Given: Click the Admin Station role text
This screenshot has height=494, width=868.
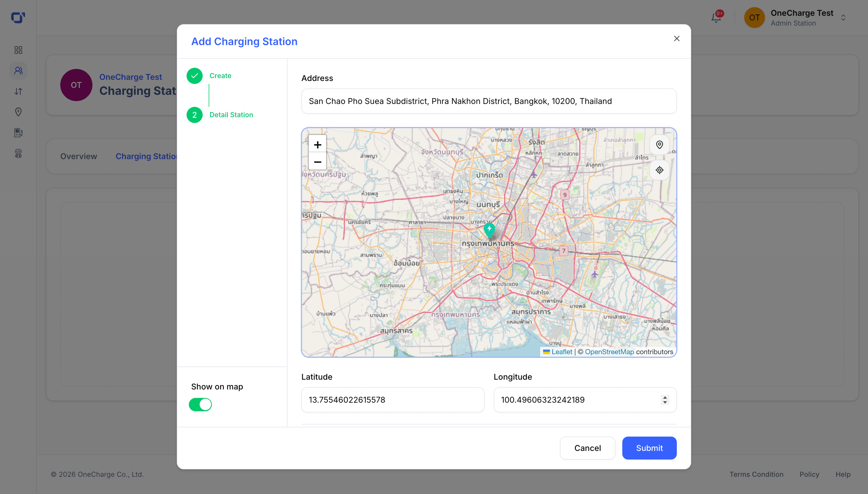Looking at the screenshot, I should [x=793, y=24].
